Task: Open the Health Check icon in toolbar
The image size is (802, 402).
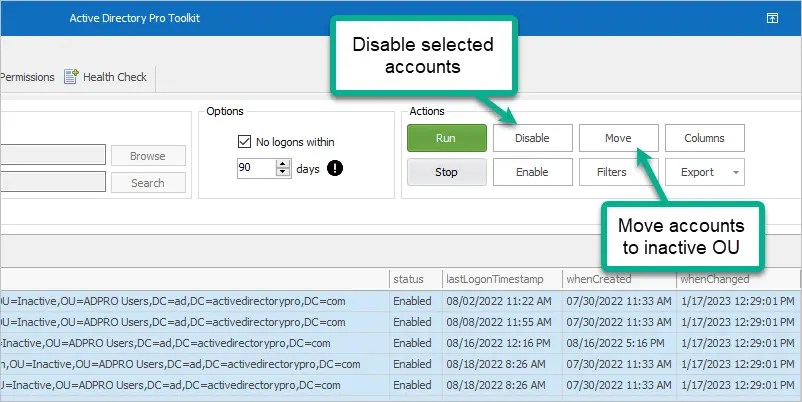Action: (x=71, y=77)
